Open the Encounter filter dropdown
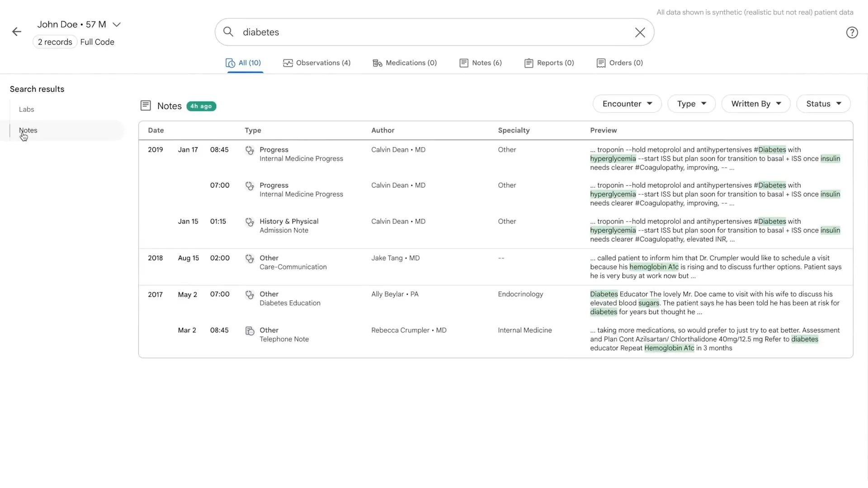Viewport: 868px width, 488px height. (627, 104)
